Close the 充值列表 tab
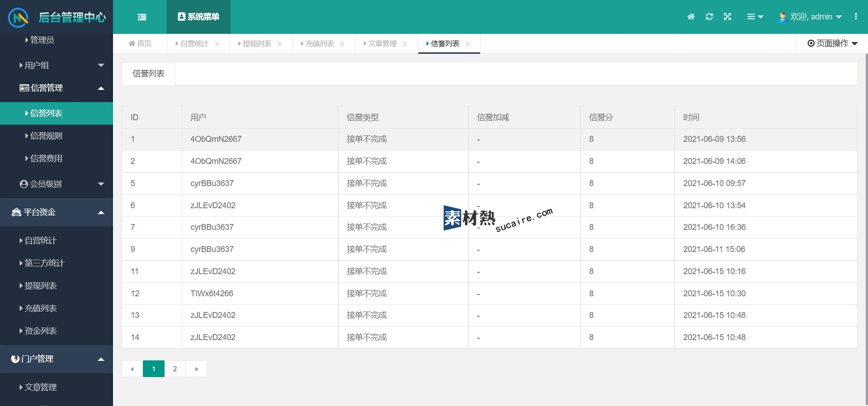Image resolution: width=868 pixels, height=406 pixels. pyautogui.click(x=342, y=44)
